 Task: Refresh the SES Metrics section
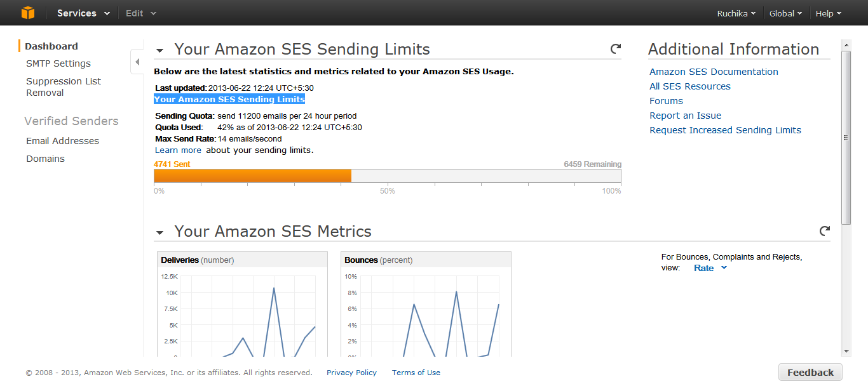[x=824, y=231]
